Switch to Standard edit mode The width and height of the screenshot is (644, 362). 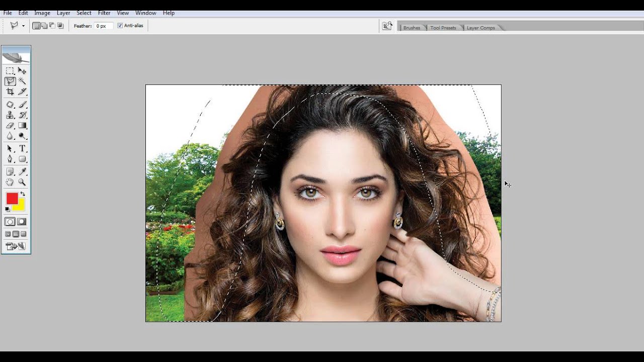pos(10,222)
